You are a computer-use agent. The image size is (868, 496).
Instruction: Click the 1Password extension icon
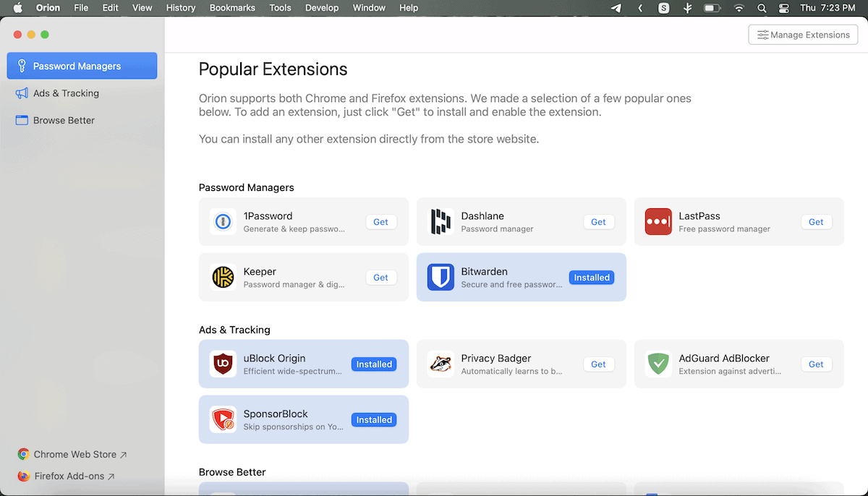point(223,222)
